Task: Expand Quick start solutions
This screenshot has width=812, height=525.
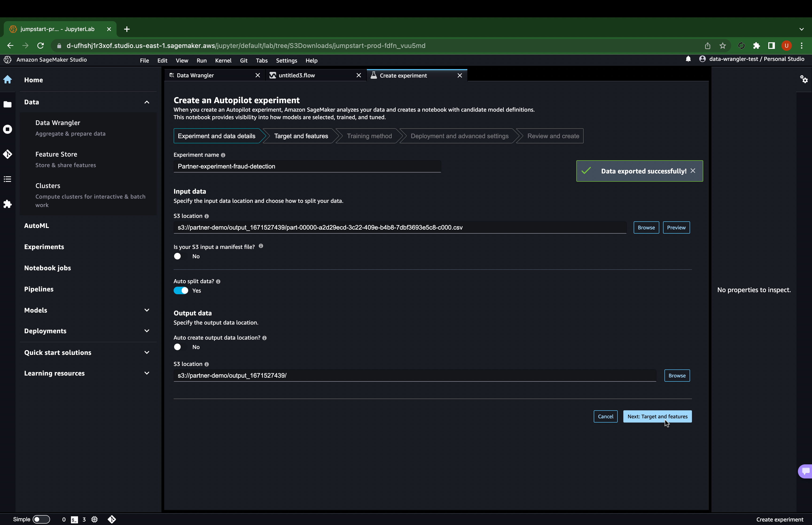Action: [x=147, y=352]
